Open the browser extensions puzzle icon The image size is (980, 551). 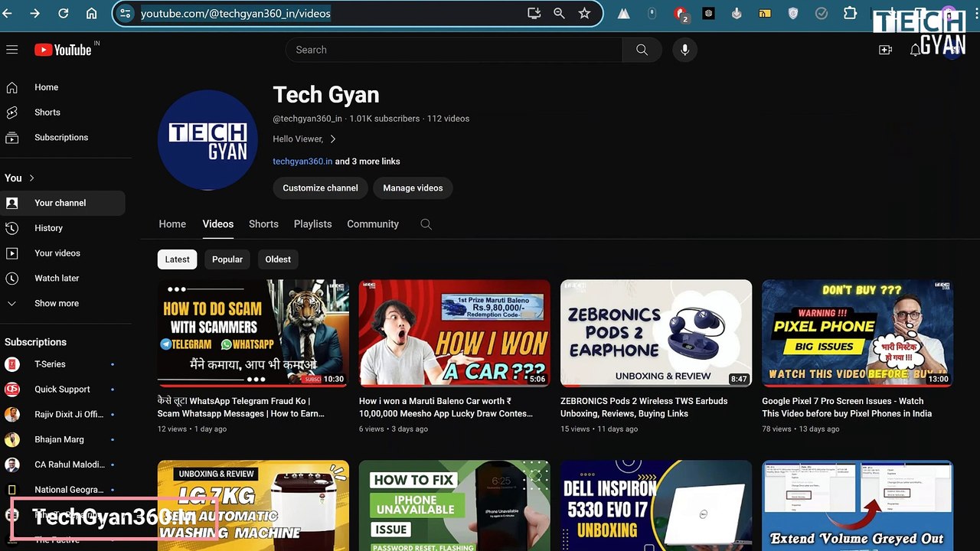(x=850, y=13)
